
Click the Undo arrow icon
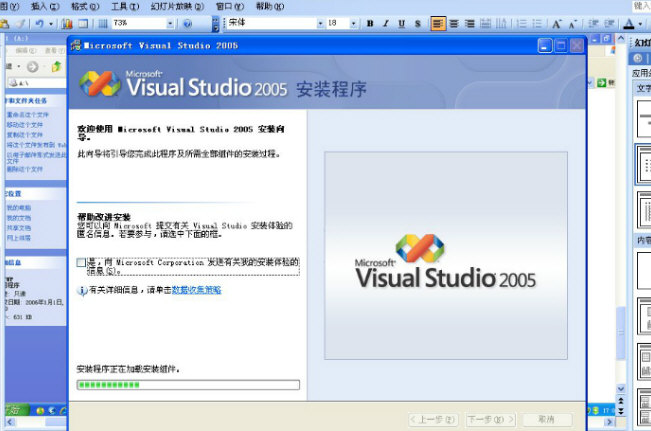tap(39, 24)
